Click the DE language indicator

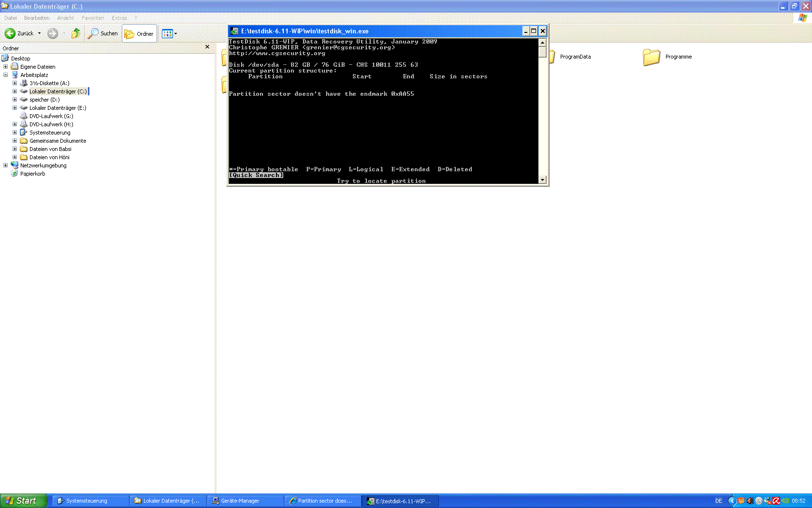[718, 501]
